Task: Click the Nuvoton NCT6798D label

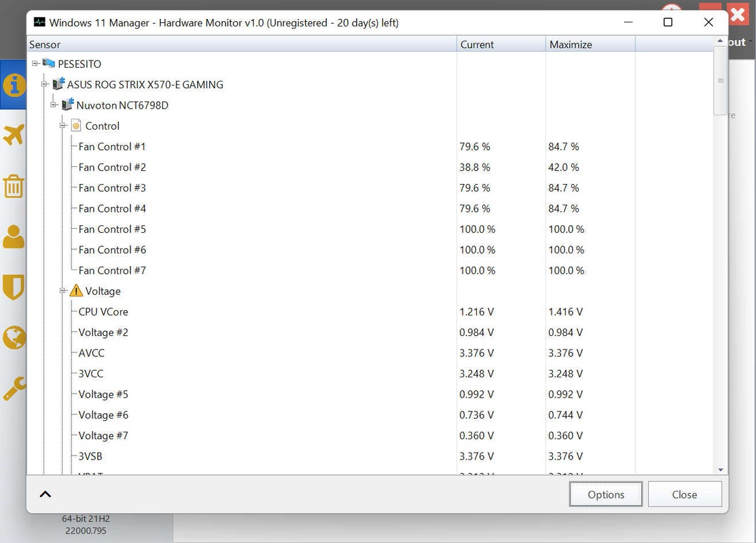Action: pyautogui.click(x=122, y=105)
